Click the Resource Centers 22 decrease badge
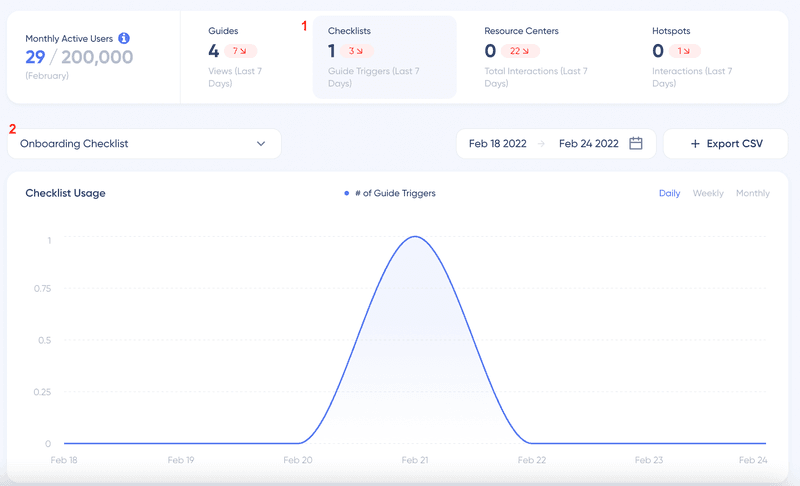This screenshot has height=486, width=800. (x=519, y=51)
